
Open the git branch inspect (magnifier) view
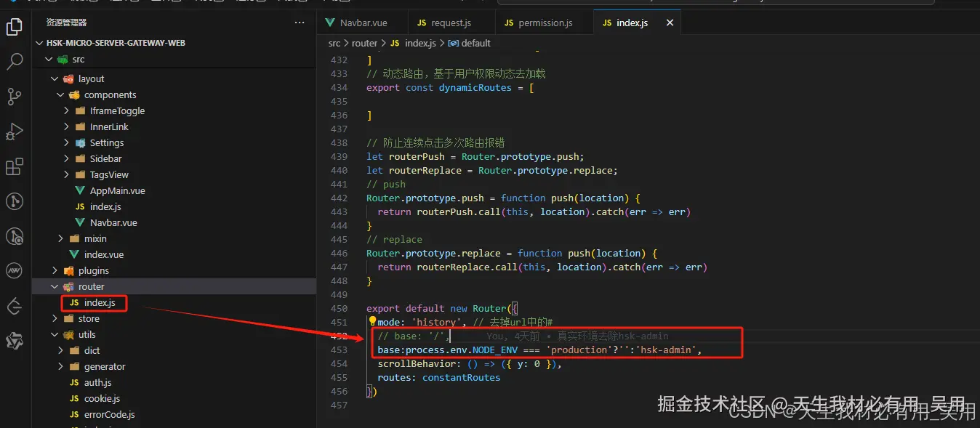pos(15,236)
